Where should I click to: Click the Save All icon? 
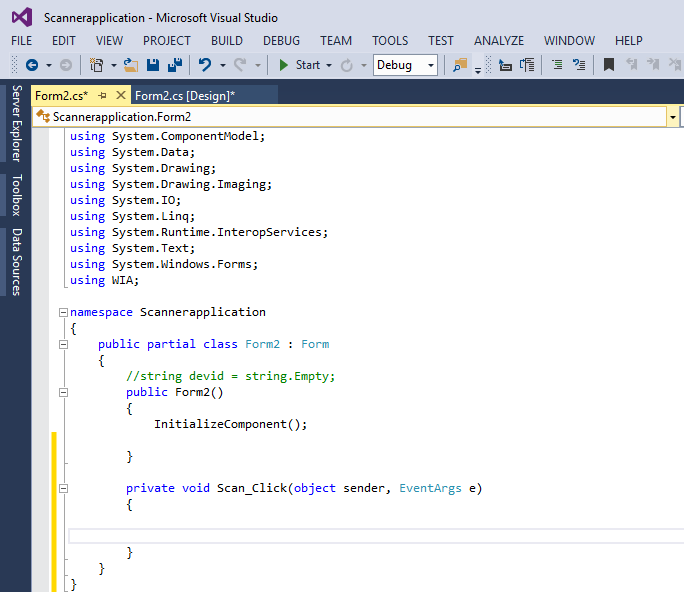coord(175,65)
